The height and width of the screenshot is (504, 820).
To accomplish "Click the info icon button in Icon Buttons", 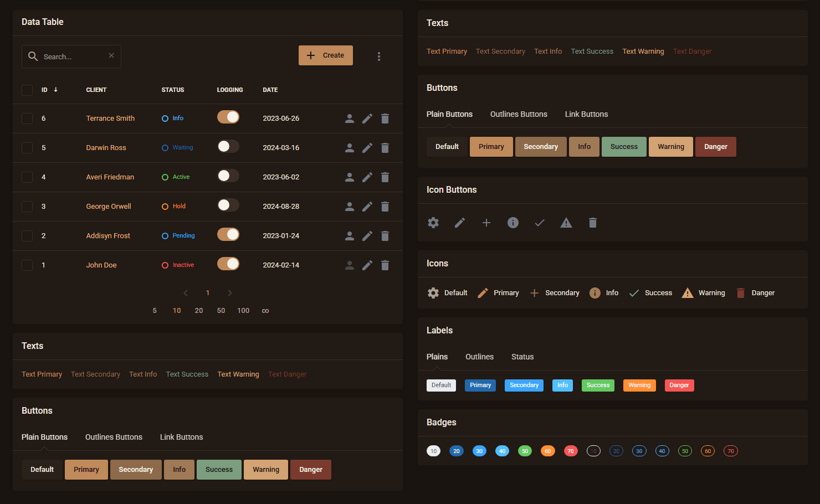I will click(512, 223).
